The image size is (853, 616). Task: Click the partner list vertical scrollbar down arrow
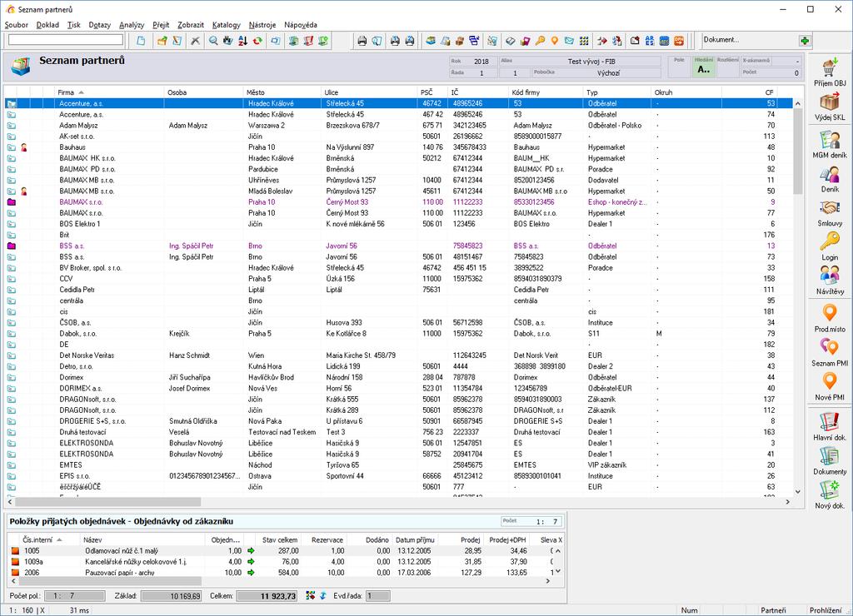pos(797,491)
